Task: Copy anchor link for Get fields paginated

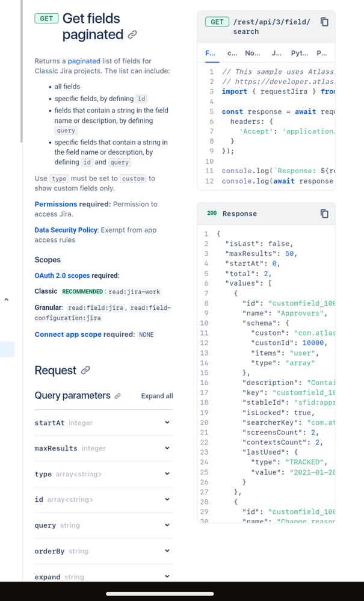Action: [132, 35]
